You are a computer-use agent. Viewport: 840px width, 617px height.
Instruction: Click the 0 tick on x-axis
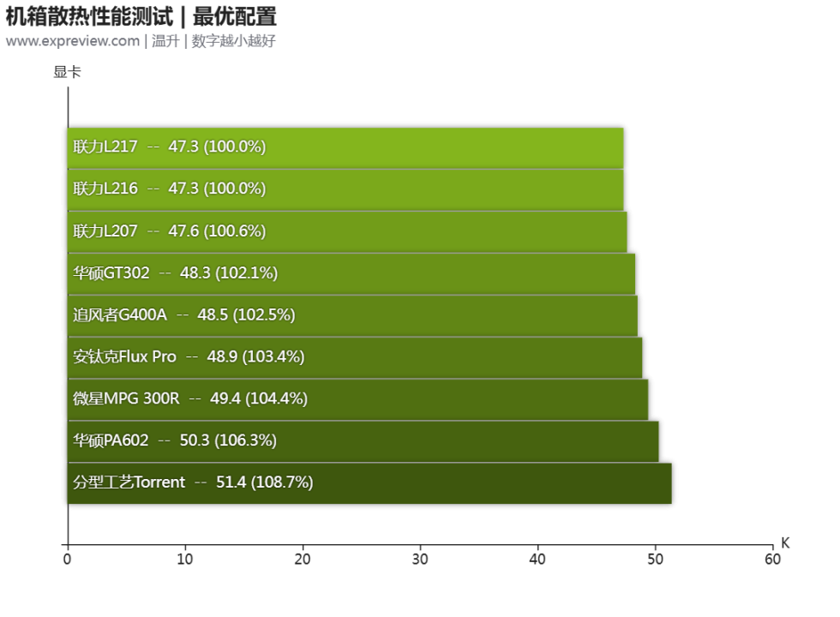(x=67, y=560)
